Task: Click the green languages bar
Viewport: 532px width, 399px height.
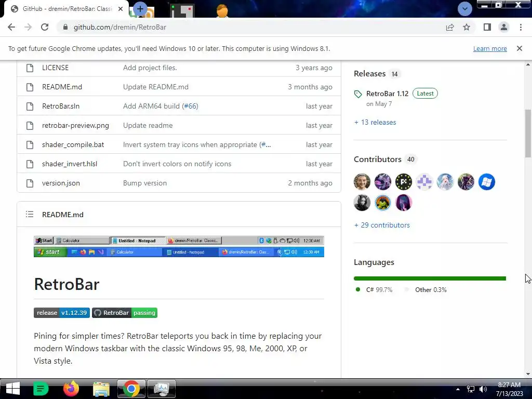Action: click(430, 278)
